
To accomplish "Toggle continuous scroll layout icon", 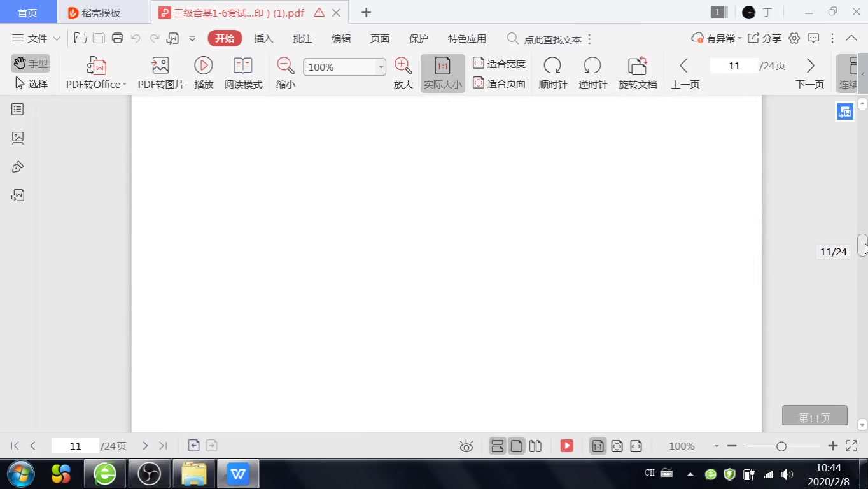I will pos(498,446).
